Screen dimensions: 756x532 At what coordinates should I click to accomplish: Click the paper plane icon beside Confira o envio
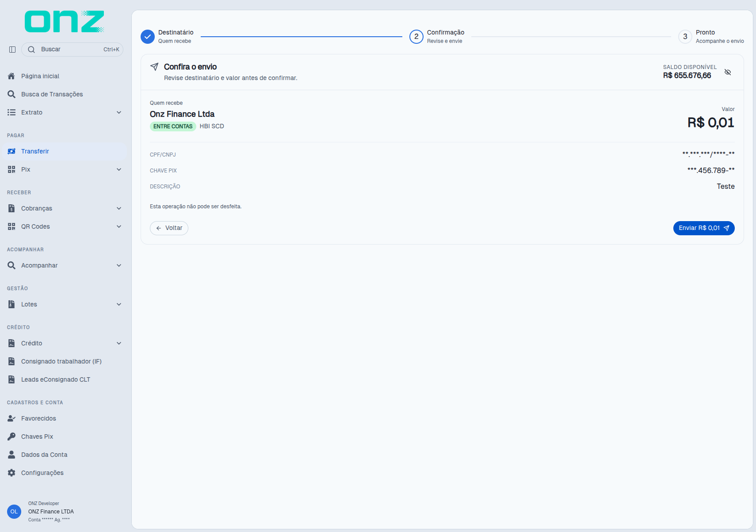pos(154,67)
